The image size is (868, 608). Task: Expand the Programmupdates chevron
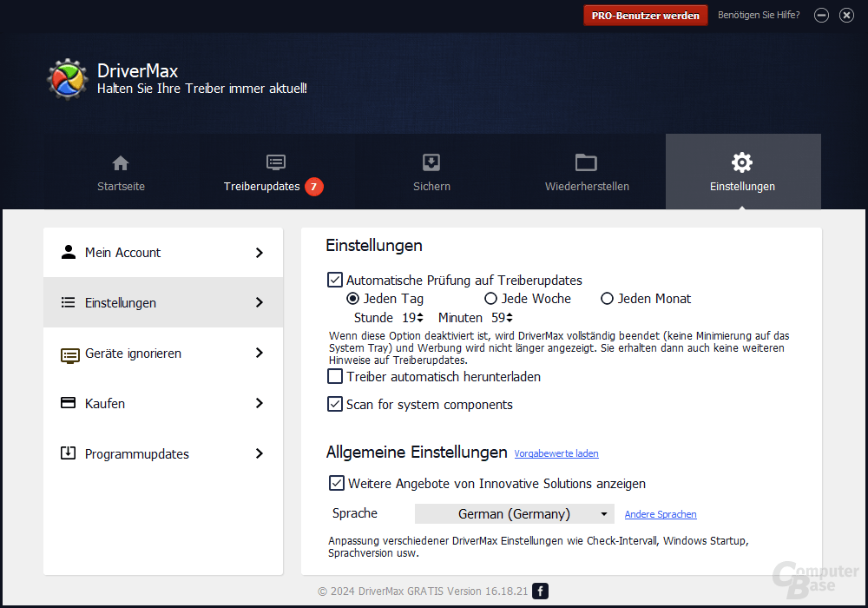click(x=259, y=453)
